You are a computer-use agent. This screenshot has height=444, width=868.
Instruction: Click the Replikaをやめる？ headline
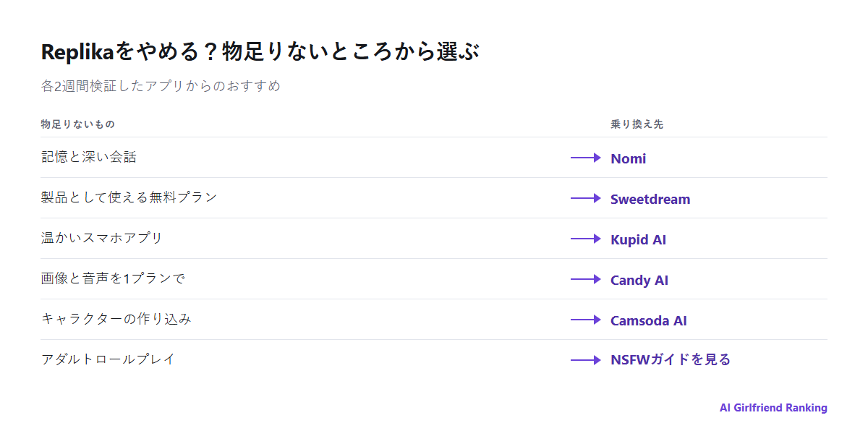260,52
